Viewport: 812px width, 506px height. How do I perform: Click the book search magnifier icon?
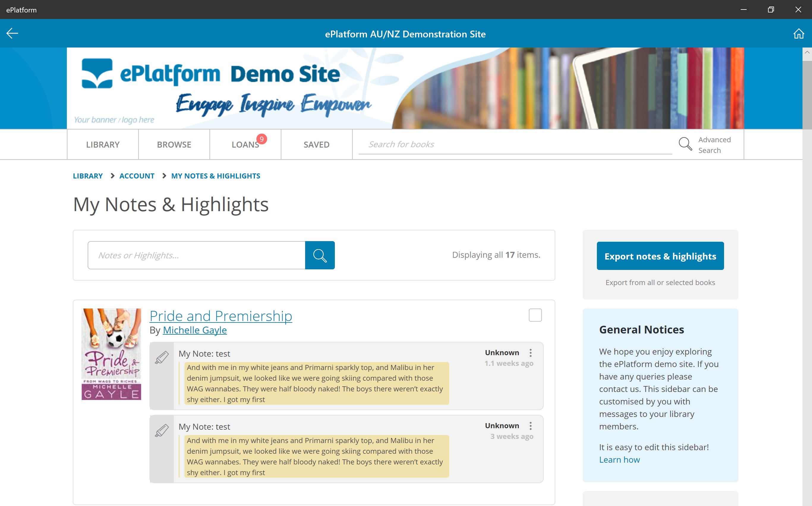point(685,144)
